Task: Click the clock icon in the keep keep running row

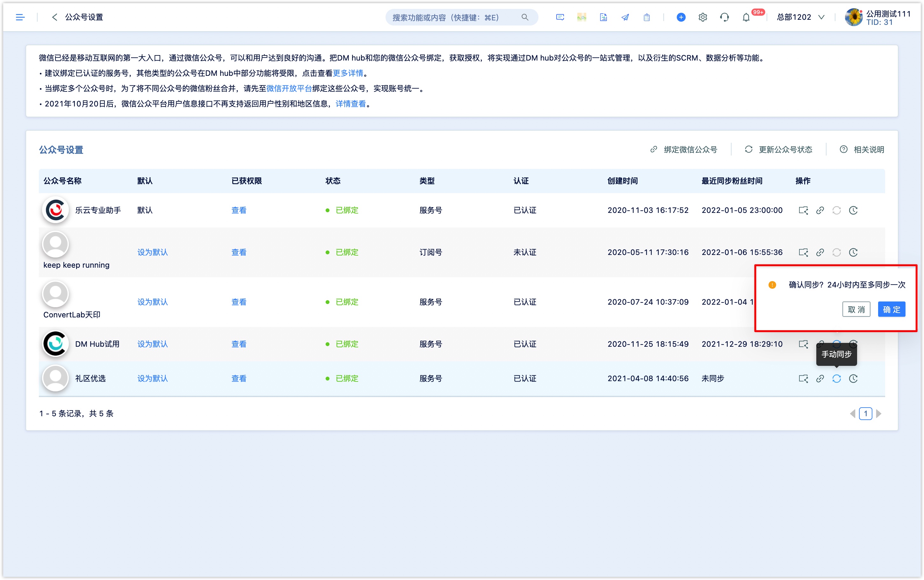Action: [x=853, y=252]
